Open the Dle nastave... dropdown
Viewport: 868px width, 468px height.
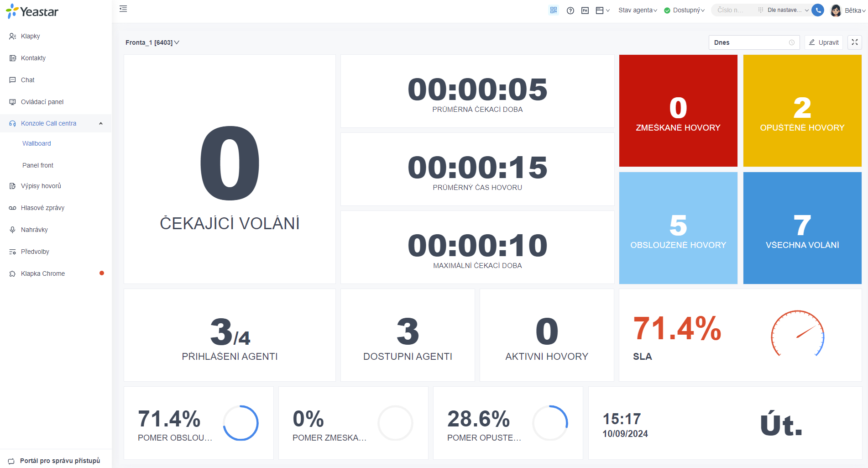point(788,10)
